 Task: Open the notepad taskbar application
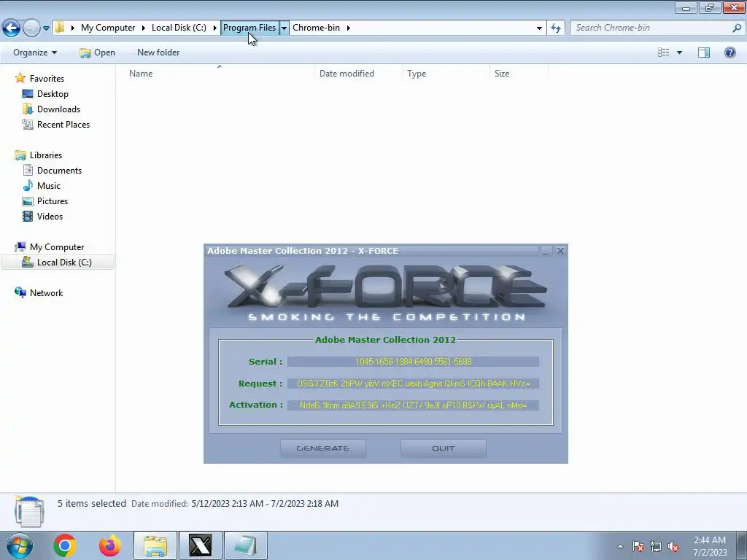245,545
